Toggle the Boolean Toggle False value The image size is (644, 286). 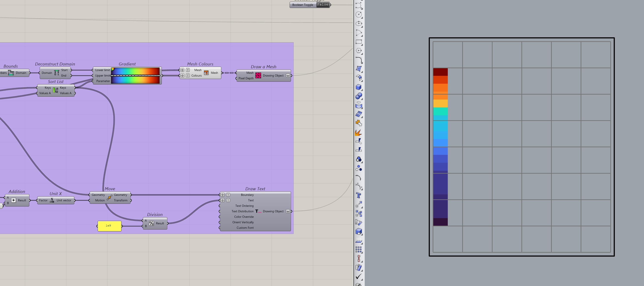click(x=322, y=5)
